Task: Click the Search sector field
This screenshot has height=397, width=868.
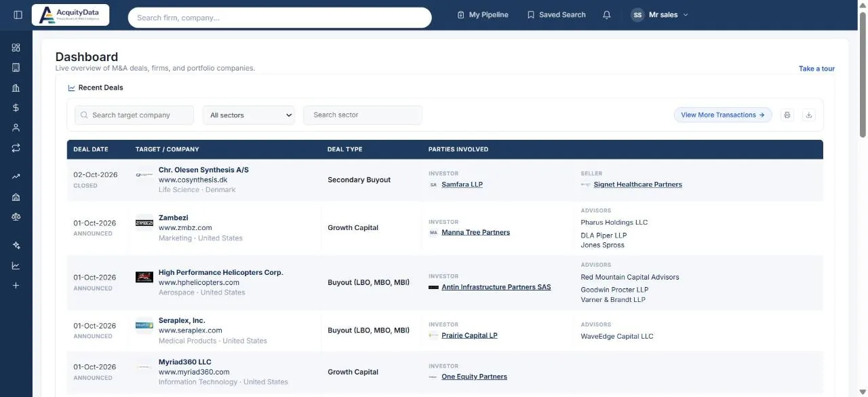Action: point(363,115)
